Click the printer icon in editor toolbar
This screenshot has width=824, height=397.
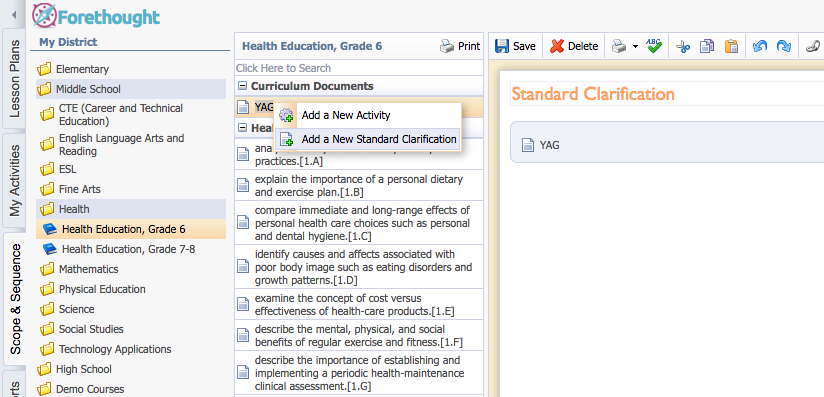pos(619,46)
